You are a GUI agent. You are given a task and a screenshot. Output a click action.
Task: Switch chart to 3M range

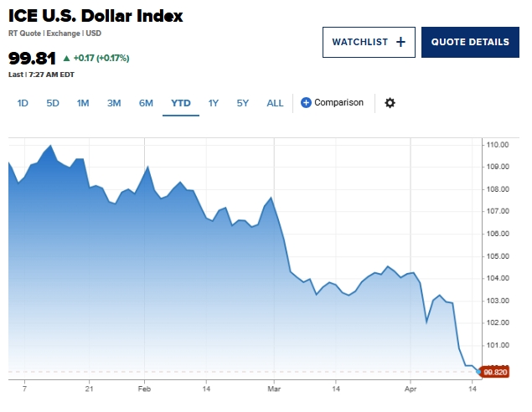click(x=114, y=103)
